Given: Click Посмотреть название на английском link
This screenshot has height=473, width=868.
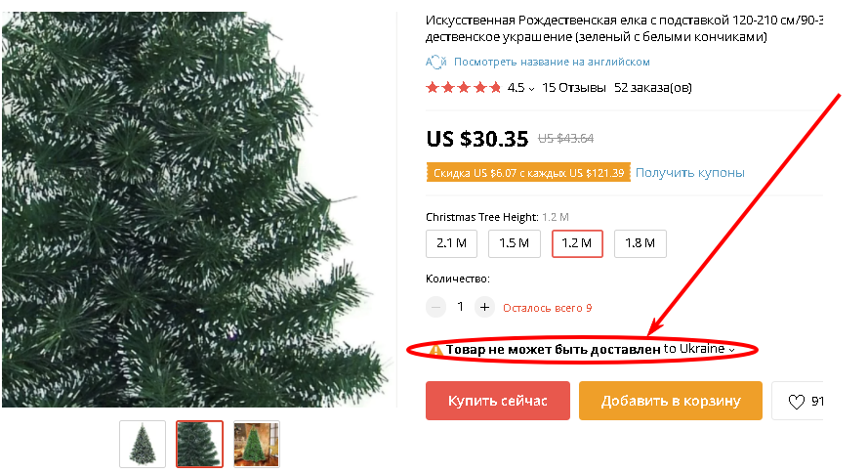Looking at the screenshot, I should tap(552, 62).
